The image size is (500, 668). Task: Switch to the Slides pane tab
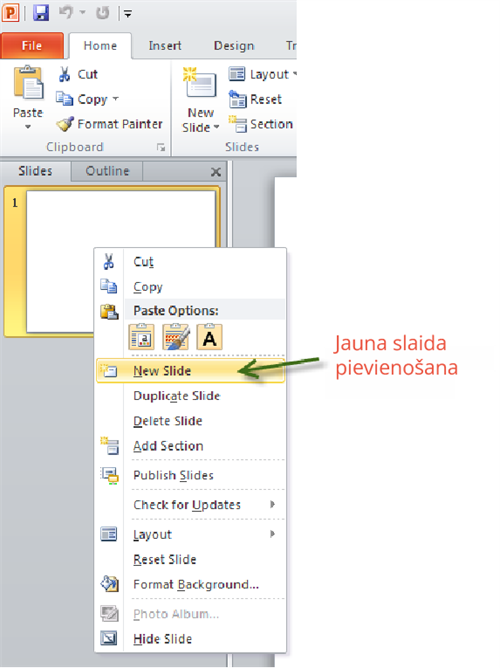coord(35,171)
